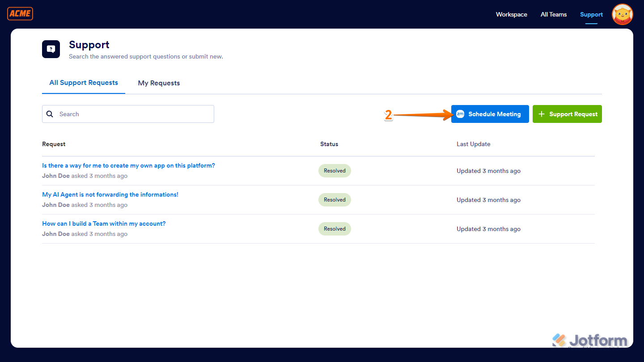This screenshot has height=362, width=644.
Task: Click the plus icon on Support Request
Action: tap(542, 114)
